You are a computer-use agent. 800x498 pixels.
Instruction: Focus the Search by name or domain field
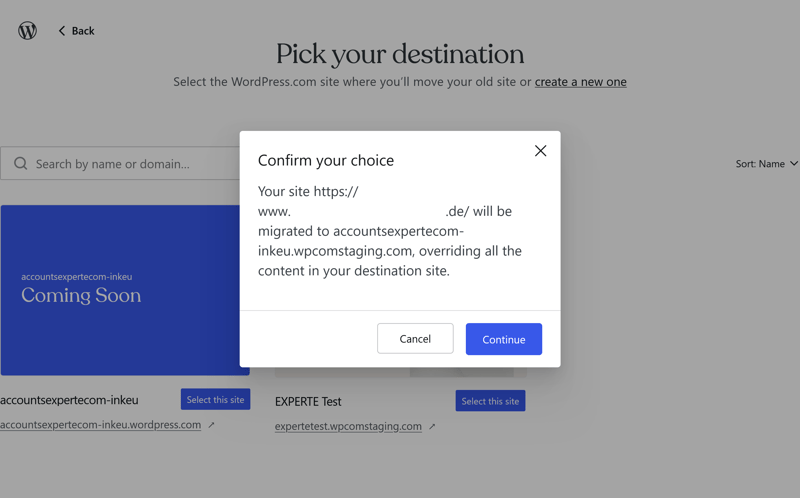point(120,163)
